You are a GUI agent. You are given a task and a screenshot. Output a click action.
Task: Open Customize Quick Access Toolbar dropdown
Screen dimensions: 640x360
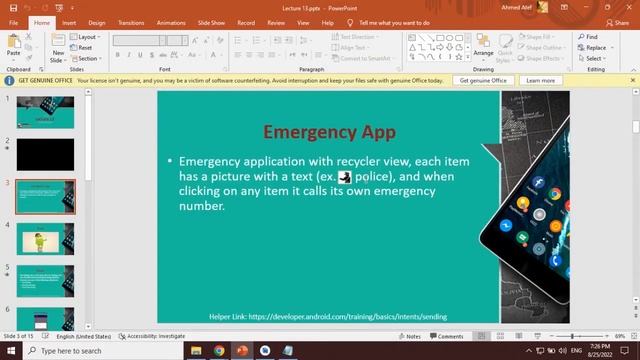(x=72, y=8)
